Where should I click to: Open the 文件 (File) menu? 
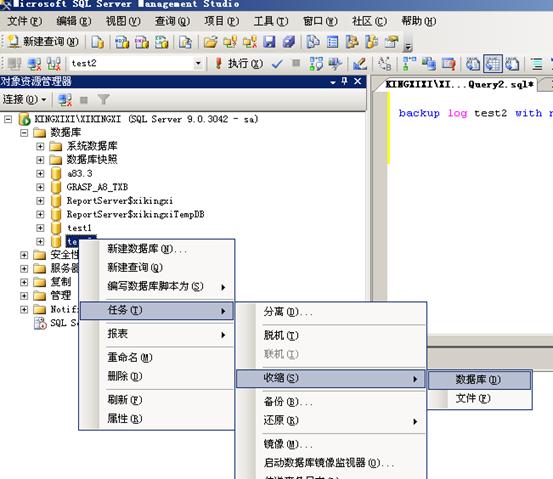pyautogui.click(x=25, y=21)
